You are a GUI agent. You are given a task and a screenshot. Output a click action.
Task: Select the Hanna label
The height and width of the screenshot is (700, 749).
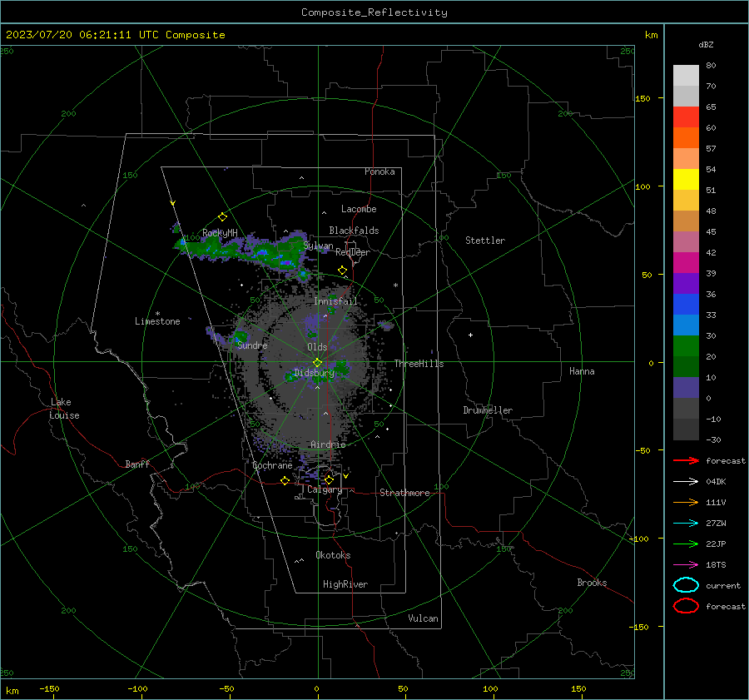[x=582, y=371]
